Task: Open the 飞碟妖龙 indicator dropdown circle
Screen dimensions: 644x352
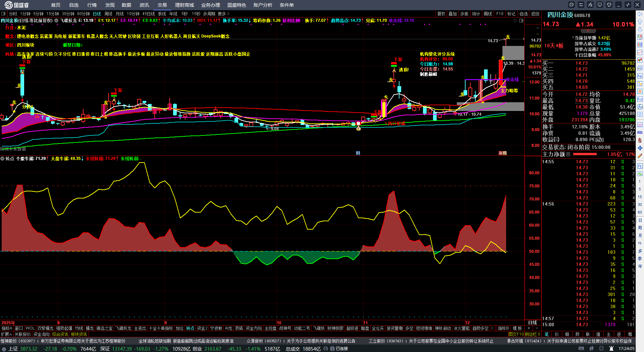Action: [x=56, y=20]
